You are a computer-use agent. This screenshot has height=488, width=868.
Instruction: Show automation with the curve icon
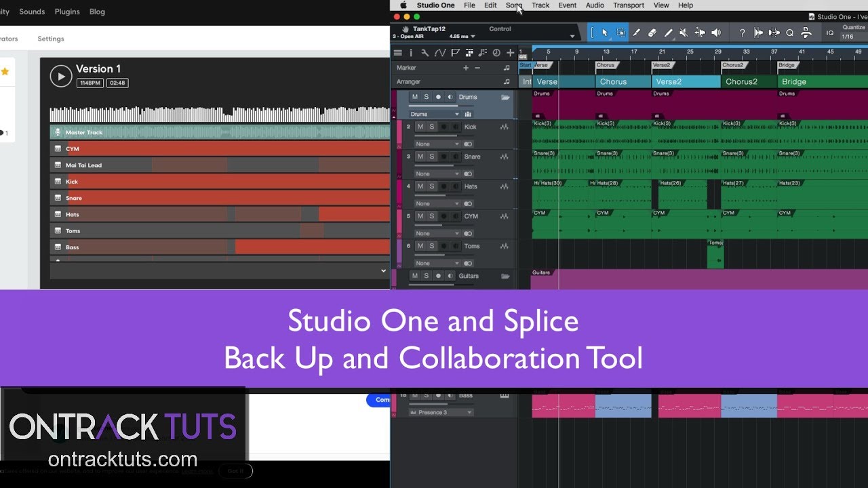click(x=439, y=53)
